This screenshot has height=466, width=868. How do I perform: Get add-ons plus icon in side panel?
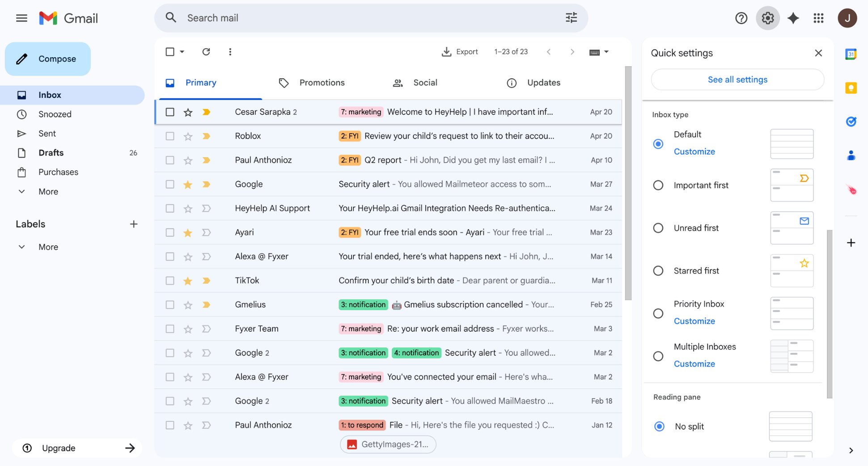(851, 243)
